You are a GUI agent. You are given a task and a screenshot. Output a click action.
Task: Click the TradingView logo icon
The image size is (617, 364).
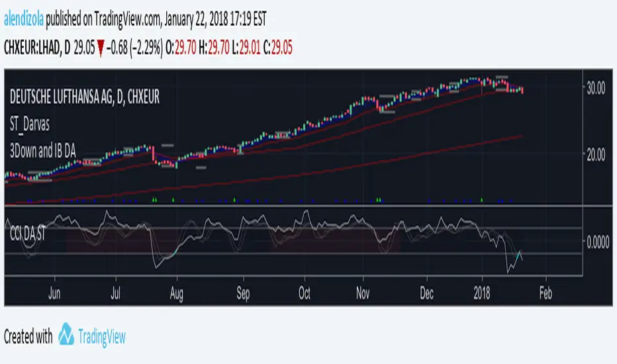coord(66,334)
